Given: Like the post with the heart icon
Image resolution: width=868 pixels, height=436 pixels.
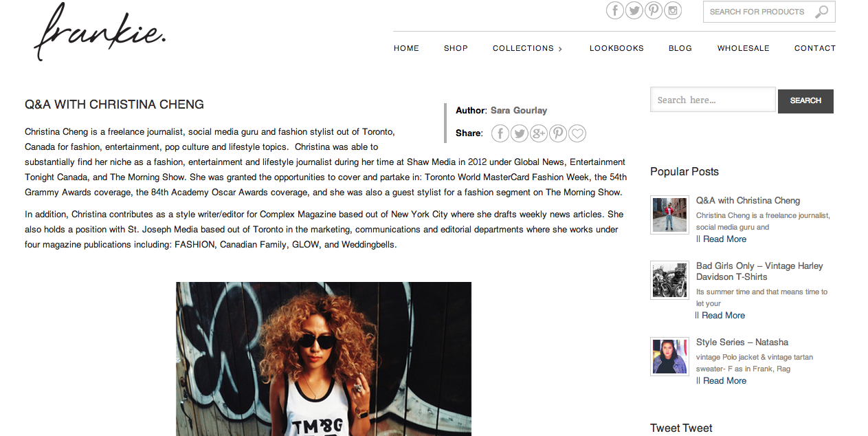Looking at the screenshot, I should (577, 133).
